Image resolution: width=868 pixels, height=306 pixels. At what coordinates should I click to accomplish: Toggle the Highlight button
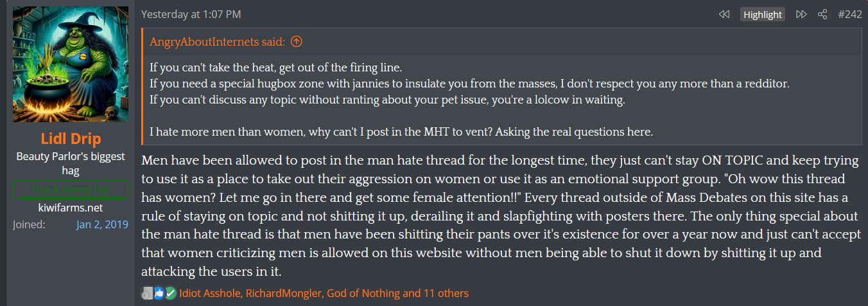(763, 14)
